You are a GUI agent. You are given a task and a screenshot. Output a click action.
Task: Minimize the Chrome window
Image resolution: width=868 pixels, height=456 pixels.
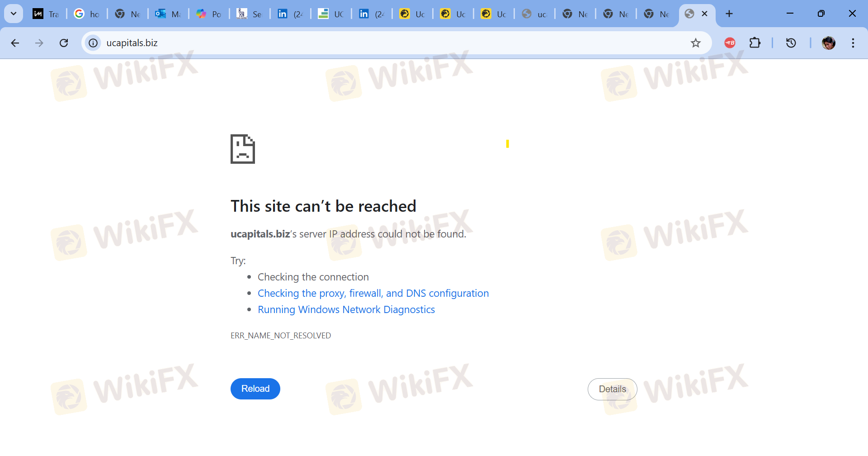click(x=790, y=14)
